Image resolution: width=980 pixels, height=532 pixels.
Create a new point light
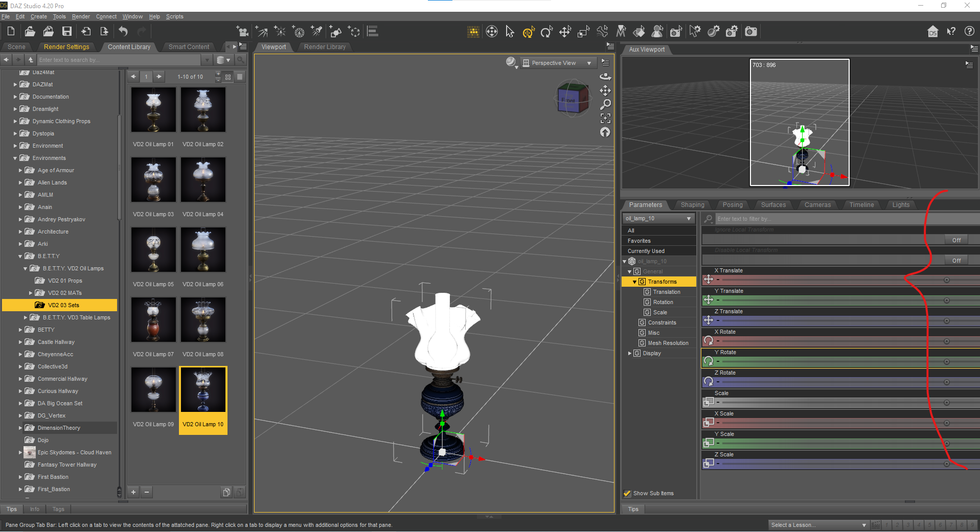[280, 32]
